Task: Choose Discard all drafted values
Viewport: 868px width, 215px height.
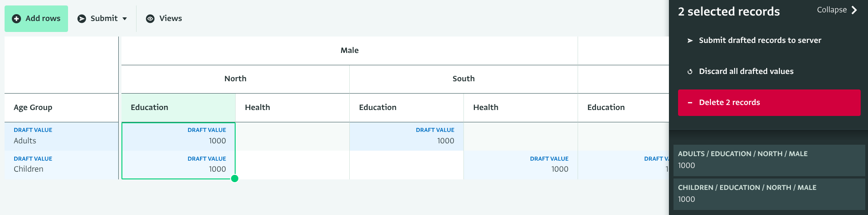Action: 746,72
